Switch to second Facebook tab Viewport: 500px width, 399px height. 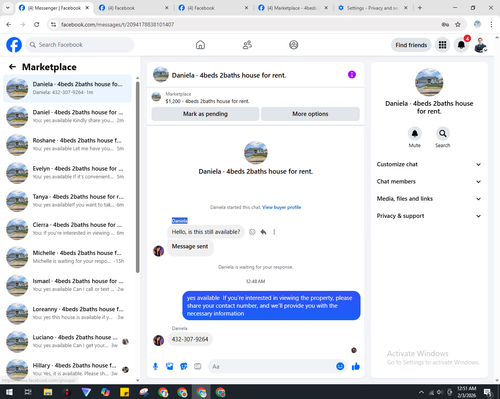coord(134,8)
